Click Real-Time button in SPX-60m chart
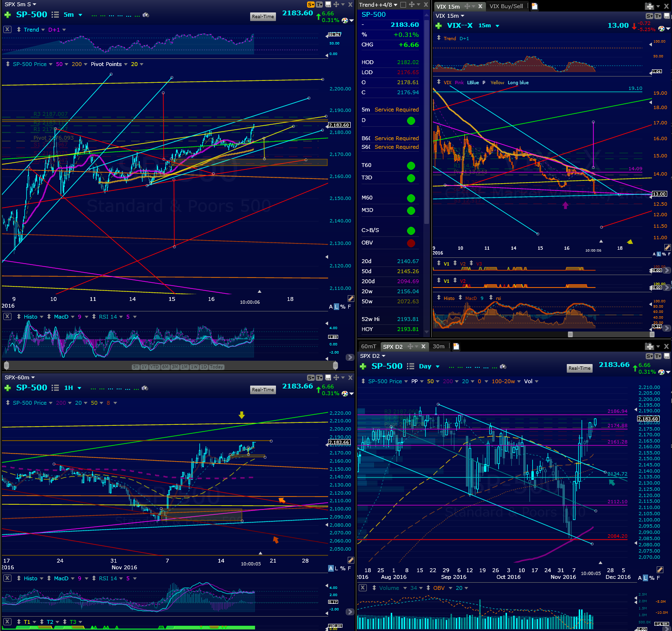This screenshot has width=672, height=631. click(x=263, y=389)
